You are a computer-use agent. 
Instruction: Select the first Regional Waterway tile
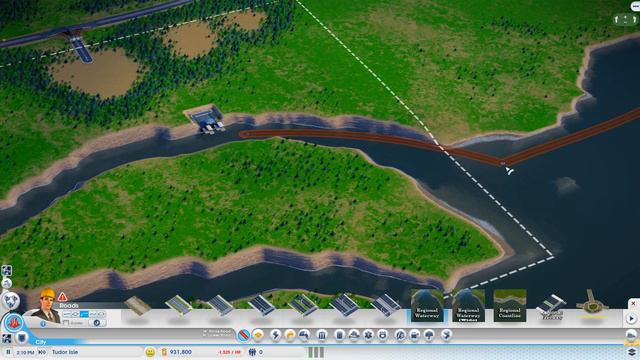coord(427,305)
